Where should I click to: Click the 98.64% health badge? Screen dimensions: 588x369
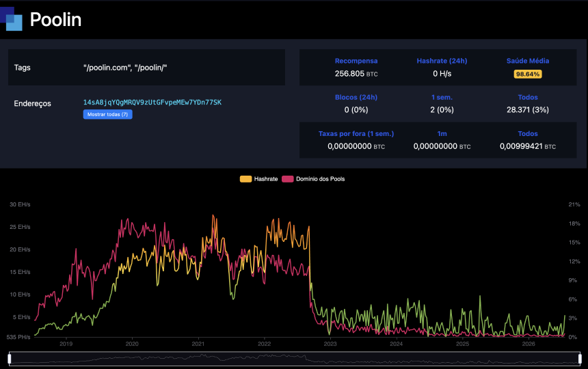(528, 74)
